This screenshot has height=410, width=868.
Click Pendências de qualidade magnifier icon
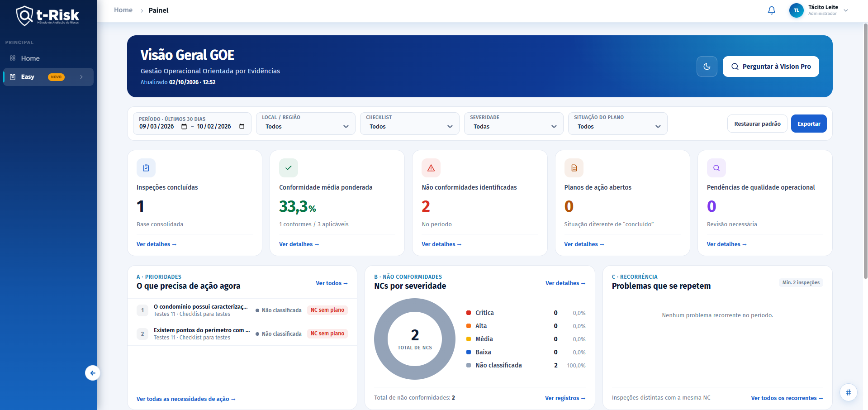coord(716,168)
